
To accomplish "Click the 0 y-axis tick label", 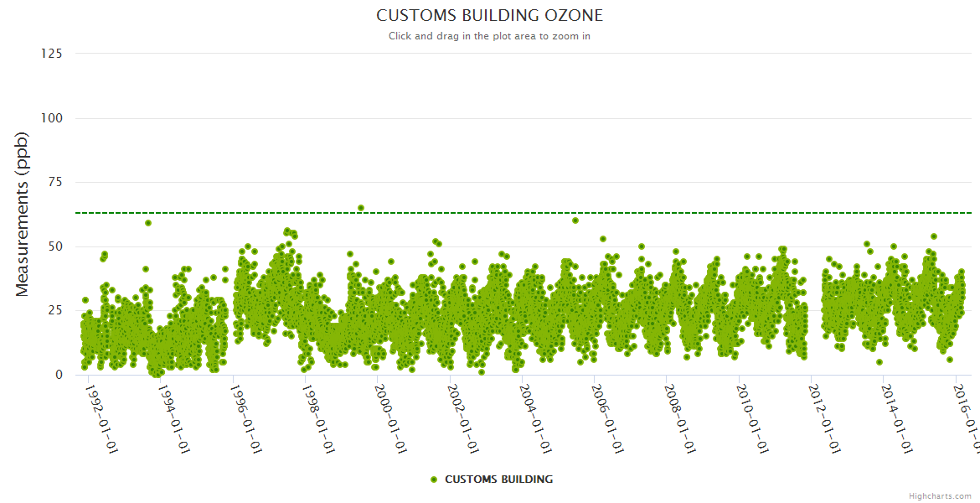I will click(x=59, y=375).
